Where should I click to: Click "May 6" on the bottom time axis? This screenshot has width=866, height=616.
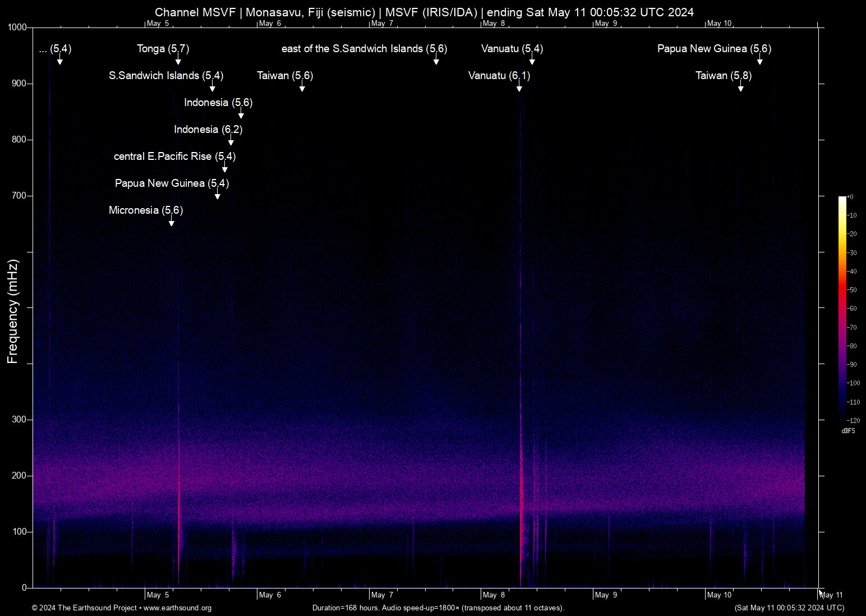coord(270,595)
